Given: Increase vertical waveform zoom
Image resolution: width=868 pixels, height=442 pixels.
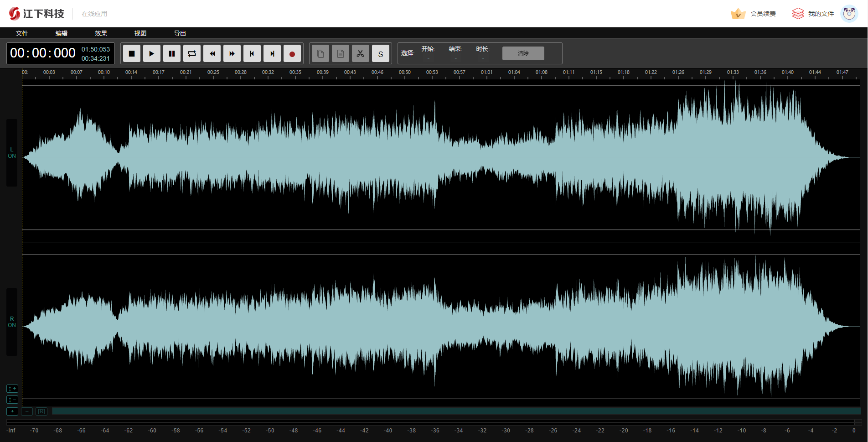Looking at the screenshot, I should pyautogui.click(x=12, y=389).
